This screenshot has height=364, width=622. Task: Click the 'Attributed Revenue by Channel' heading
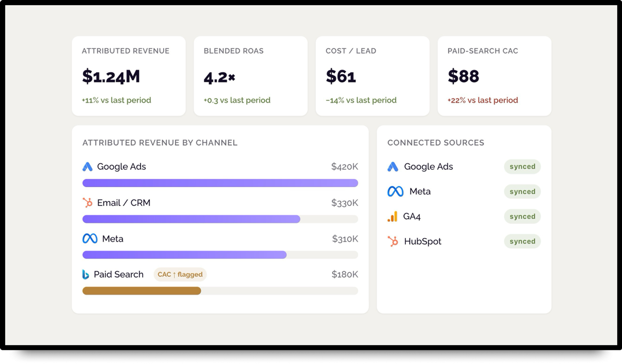(160, 143)
